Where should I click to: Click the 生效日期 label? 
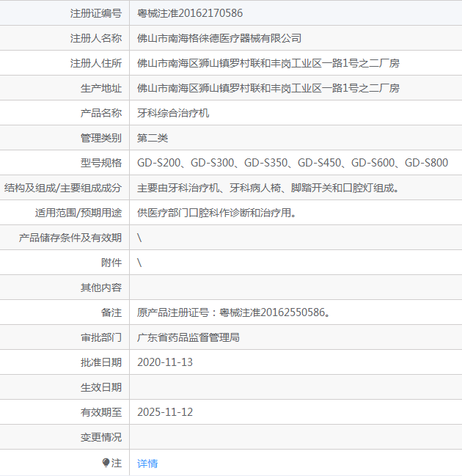[101, 387]
